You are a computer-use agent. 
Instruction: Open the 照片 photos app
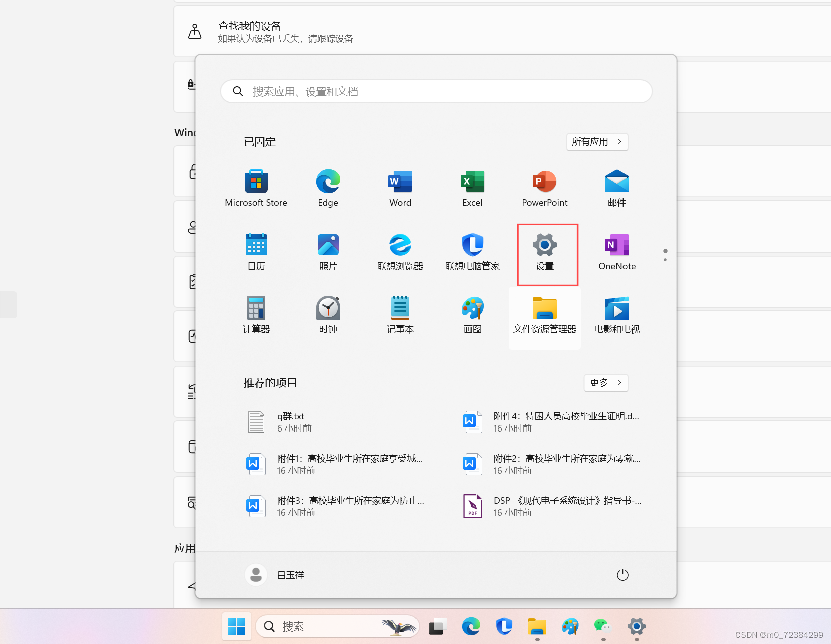pyautogui.click(x=328, y=252)
